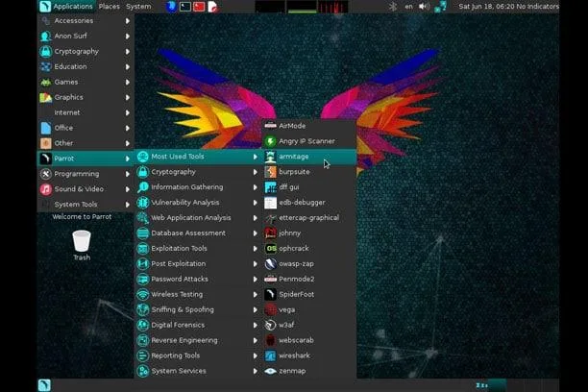Click the zenmap eye icon
This screenshot has height=392, width=588.
tap(270, 371)
